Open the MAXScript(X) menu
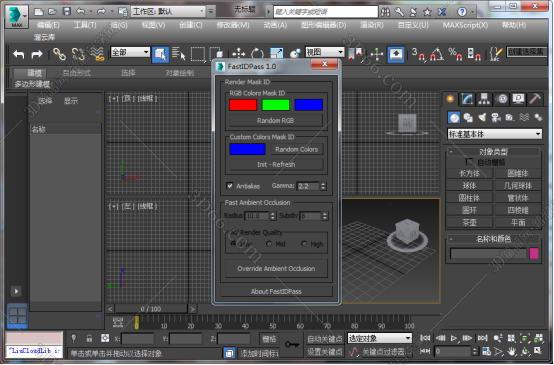Viewport: 554px width, 365px height. [465, 25]
